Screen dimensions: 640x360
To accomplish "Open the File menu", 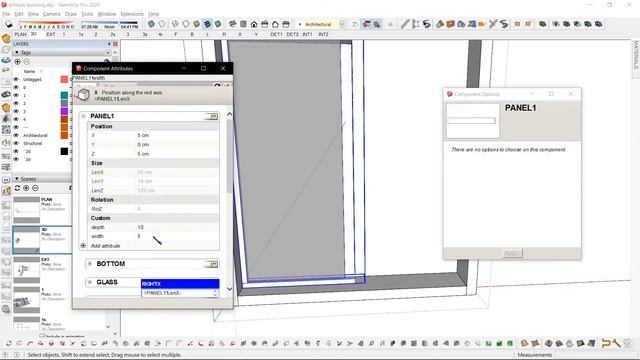I will pyautogui.click(x=6, y=14).
